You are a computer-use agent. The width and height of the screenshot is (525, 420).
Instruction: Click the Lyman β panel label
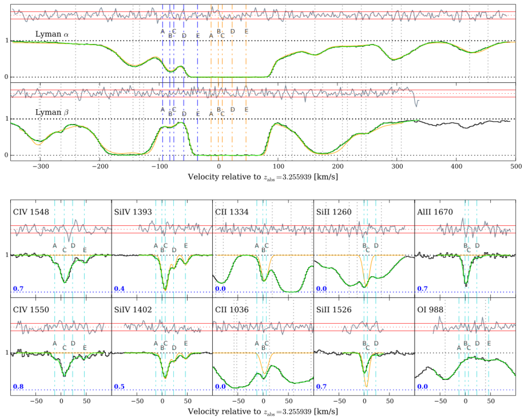point(52,112)
